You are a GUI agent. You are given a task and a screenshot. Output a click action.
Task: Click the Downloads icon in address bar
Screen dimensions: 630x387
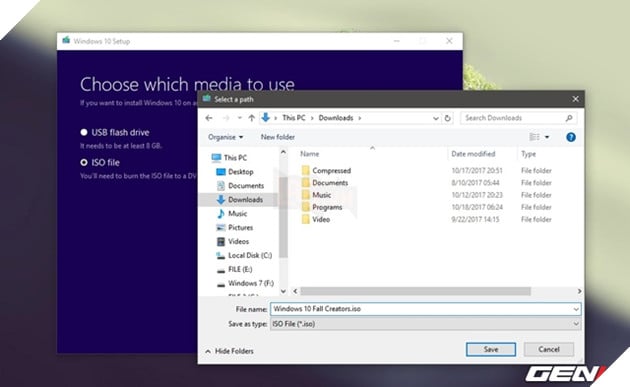pyautogui.click(x=265, y=118)
